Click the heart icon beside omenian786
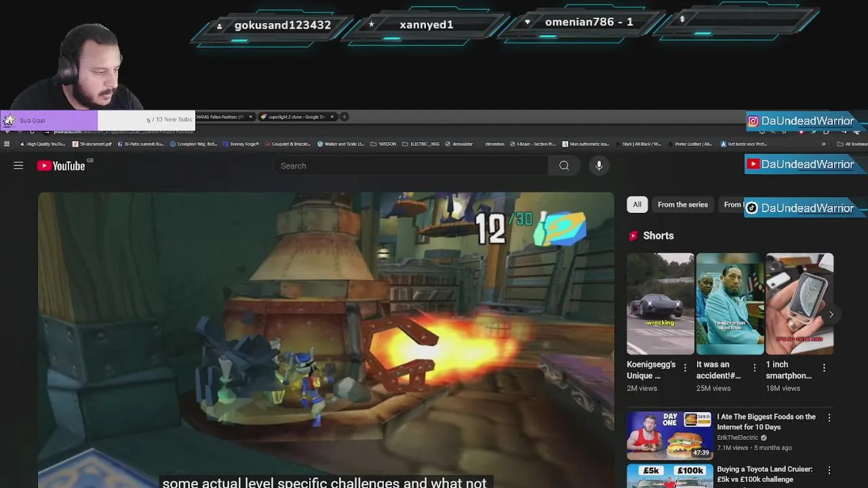The height and width of the screenshot is (488, 868). click(x=528, y=22)
